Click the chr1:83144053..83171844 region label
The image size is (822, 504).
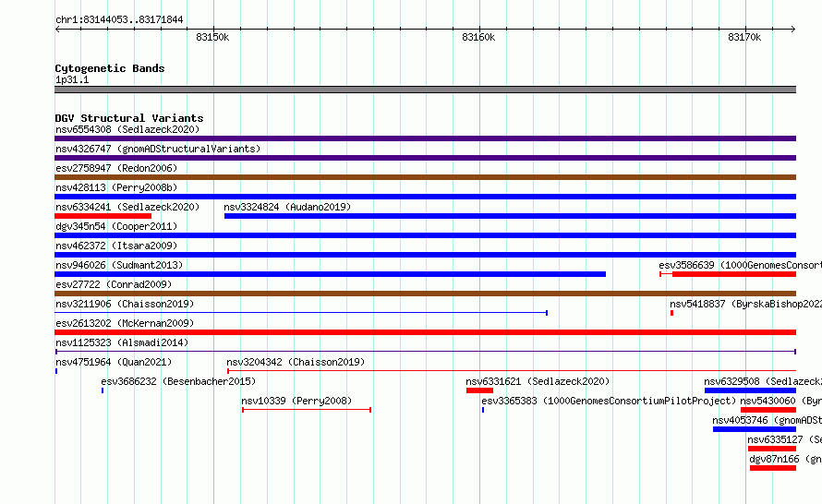119,19
